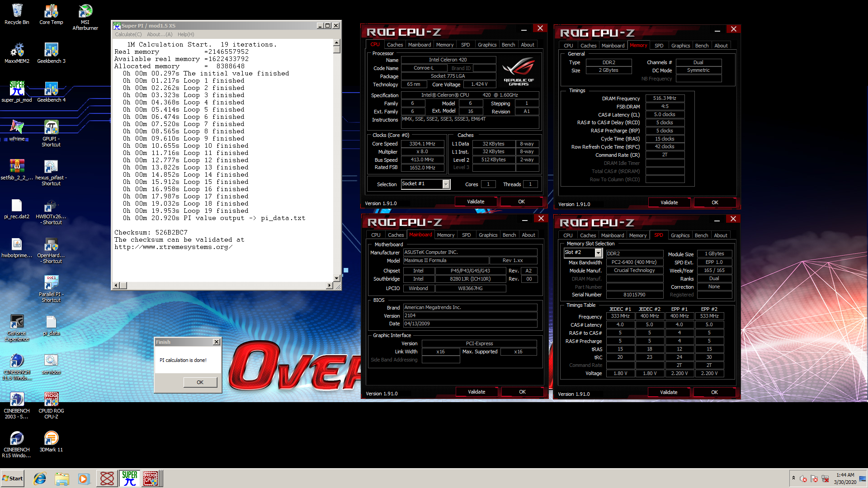Viewport: 868px width, 488px height.
Task: Click Super PI horizontal scrollbar left arrow
Action: (x=116, y=286)
